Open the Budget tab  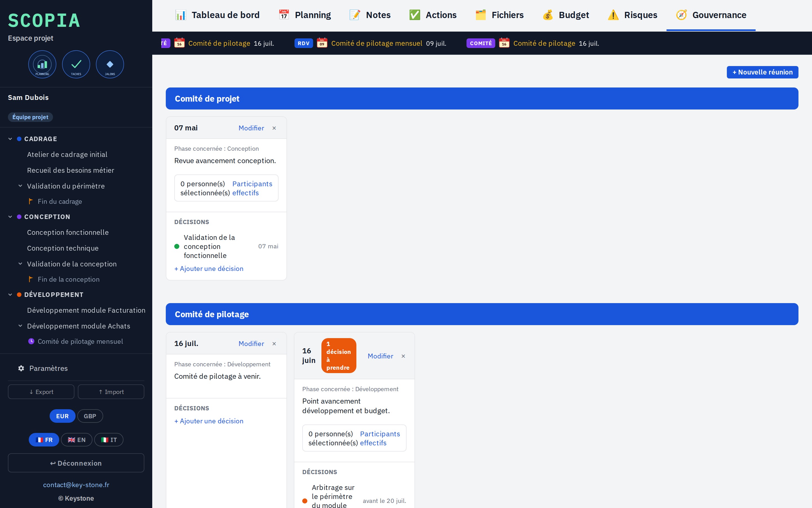[x=566, y=15]
